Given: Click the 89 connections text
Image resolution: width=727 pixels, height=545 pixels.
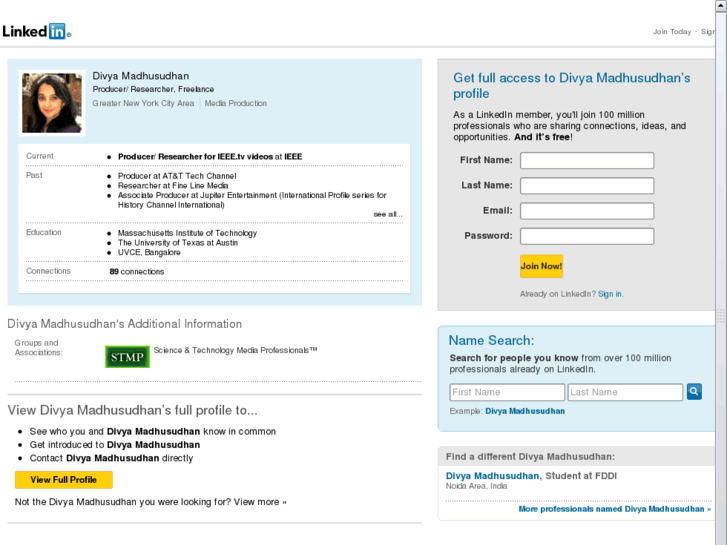Looking at the screenshot, I should [137, 271].
